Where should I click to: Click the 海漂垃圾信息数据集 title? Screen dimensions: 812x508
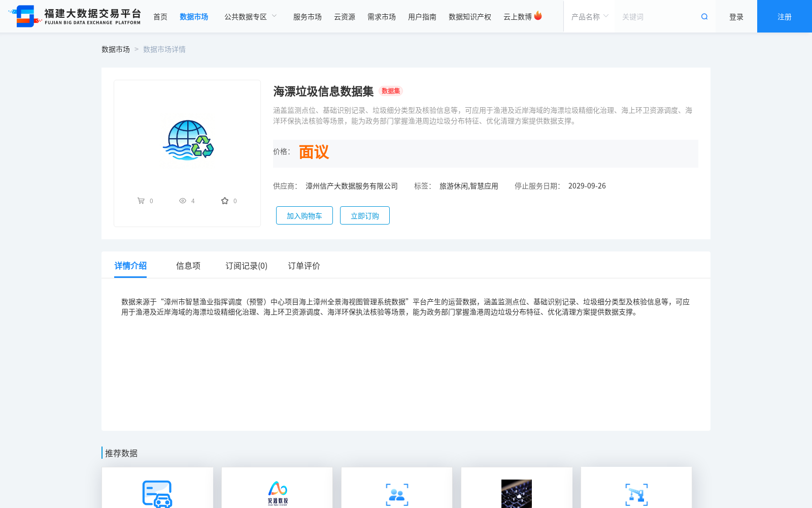tap(323, 91)
